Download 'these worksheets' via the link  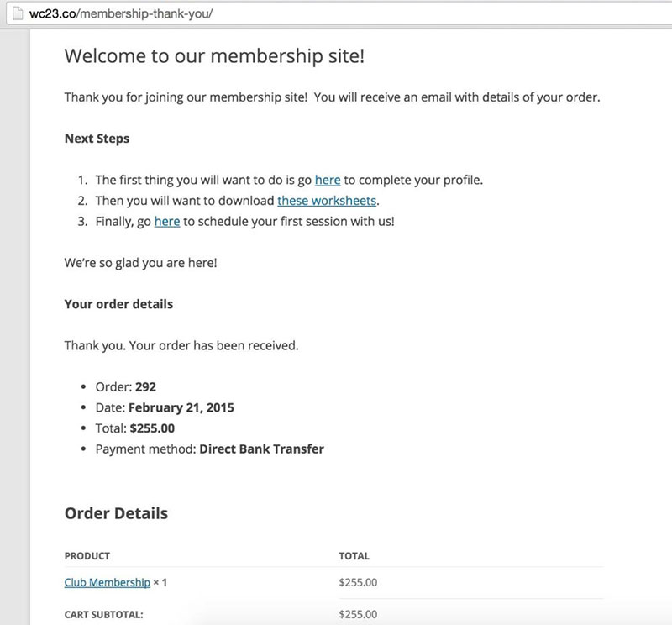tap(326, 201)
